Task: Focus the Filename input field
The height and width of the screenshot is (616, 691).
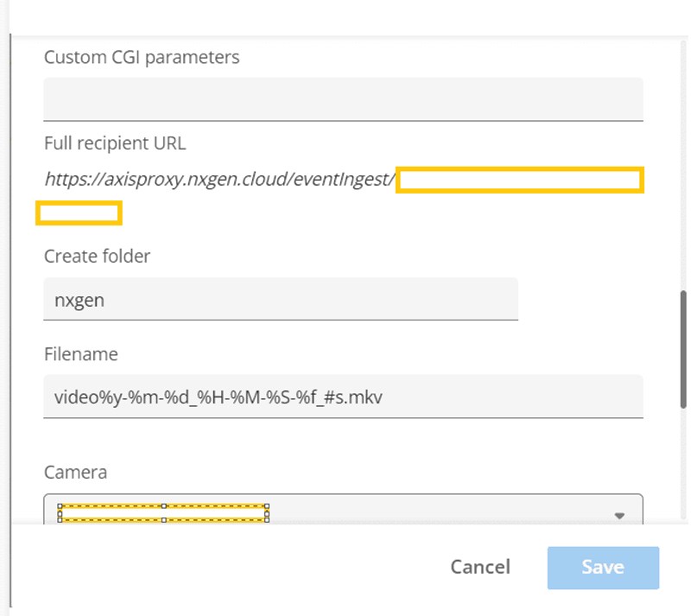Action: (343, 397)
